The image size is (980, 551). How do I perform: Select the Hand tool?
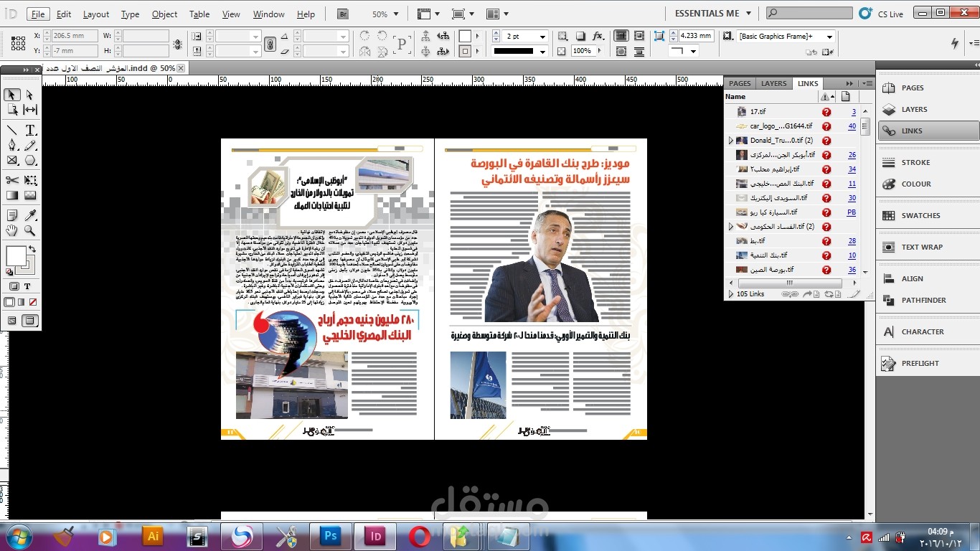tap(12, 230)
